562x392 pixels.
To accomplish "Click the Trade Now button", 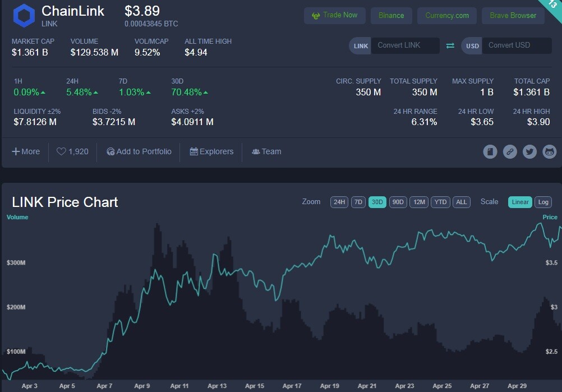I will [335, 15].
